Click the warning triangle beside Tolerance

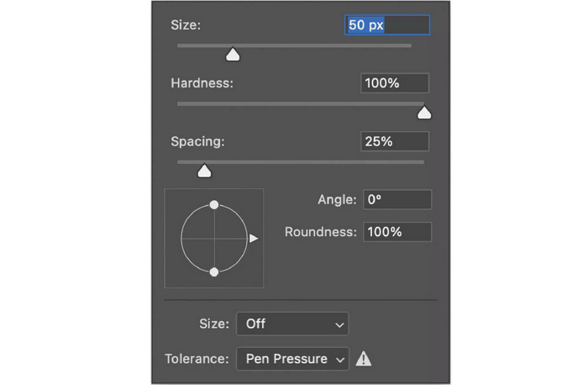click(363, 359)
